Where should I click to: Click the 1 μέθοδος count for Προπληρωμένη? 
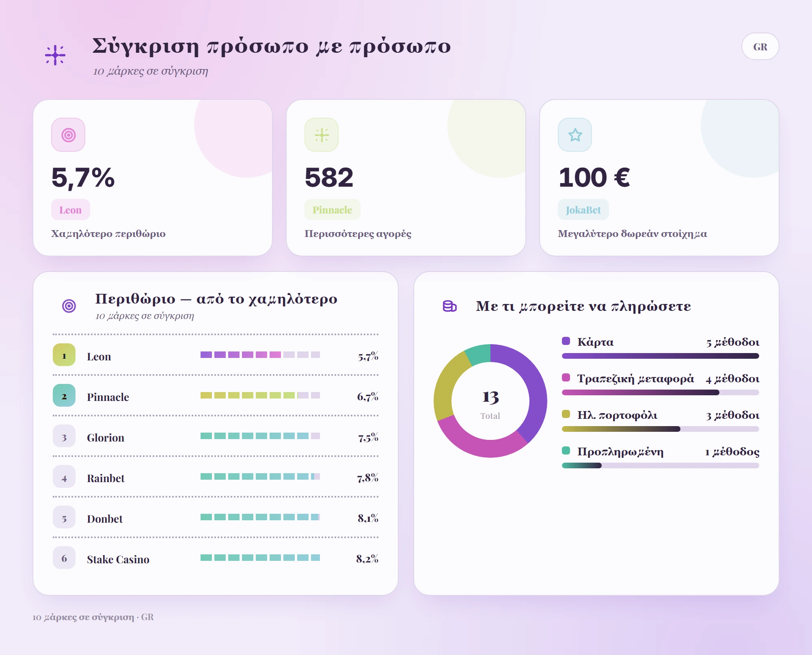(x=732, y=452)
